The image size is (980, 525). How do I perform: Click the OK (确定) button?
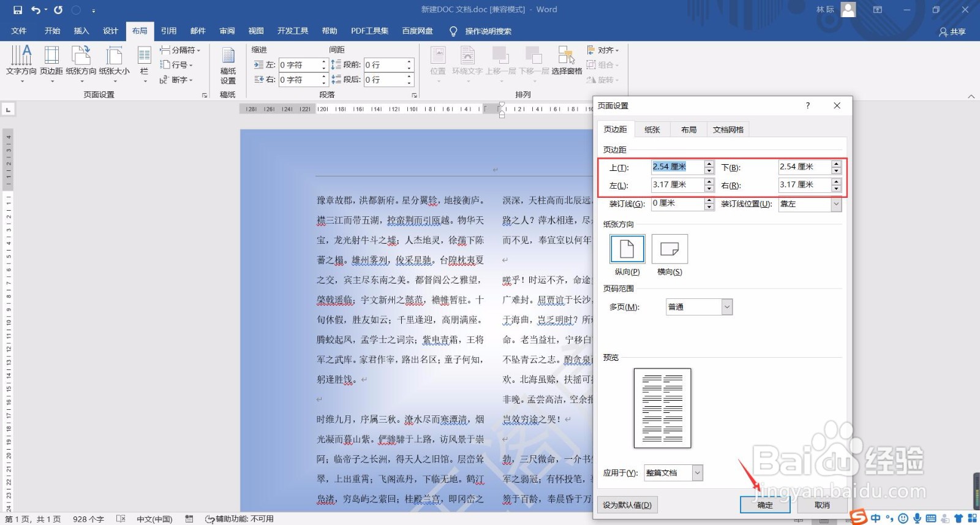pos(765,505)
